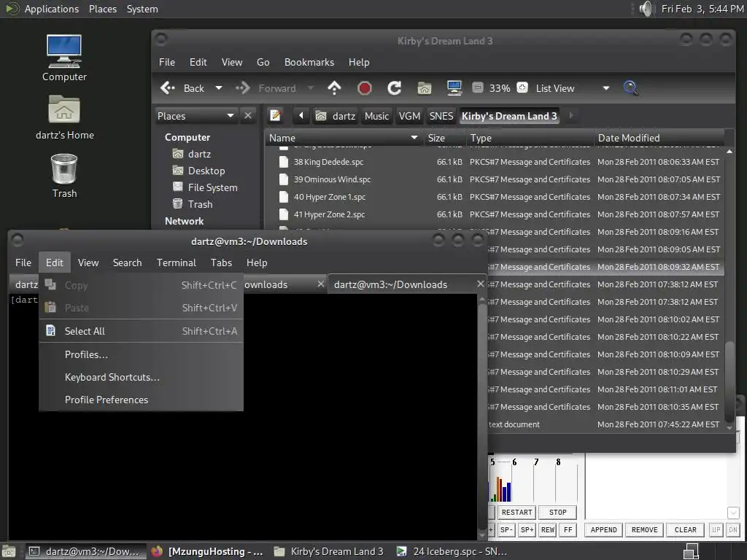This screenshot has height=560, width=747.
Task: Open the Bookmarks menu in file manager
Action: pos(309,63)
